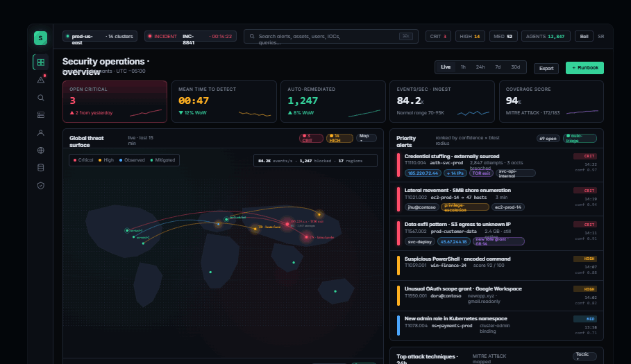Open the database cylinder icon in sidebar
This screenshot has width=631, height=364.
41,168
